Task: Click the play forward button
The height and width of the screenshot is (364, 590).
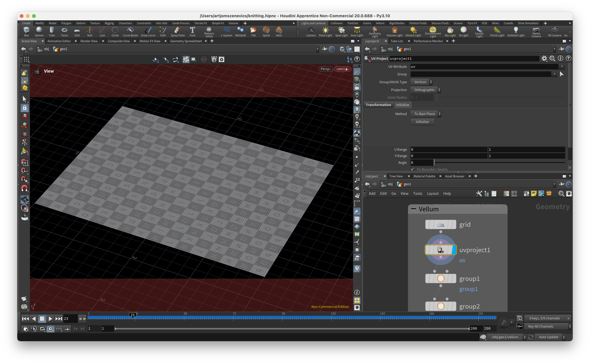Action: tap(50, 319)
